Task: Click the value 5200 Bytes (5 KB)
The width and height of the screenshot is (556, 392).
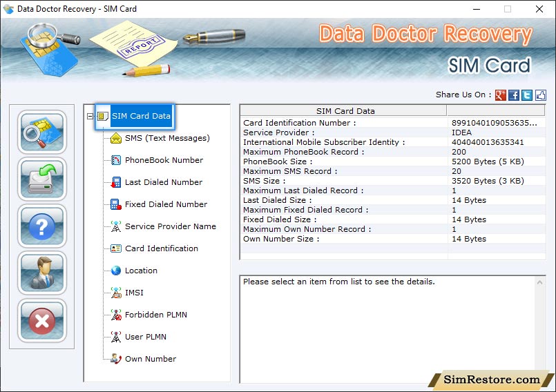Action: point(488,161)
